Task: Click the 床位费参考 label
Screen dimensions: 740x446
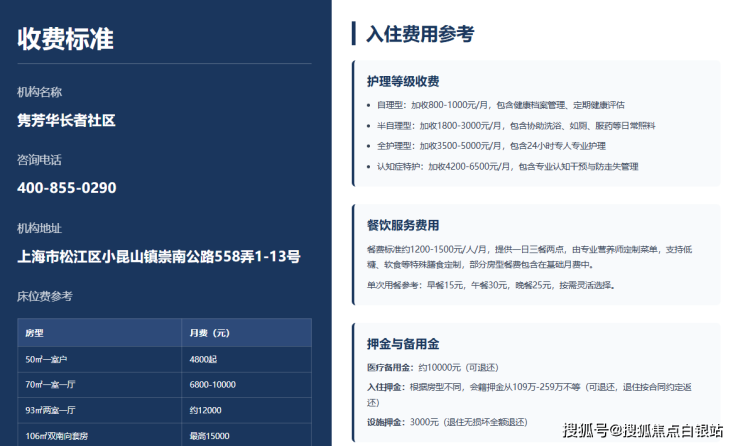Action: pyautogui.click(x=45, y=296)
